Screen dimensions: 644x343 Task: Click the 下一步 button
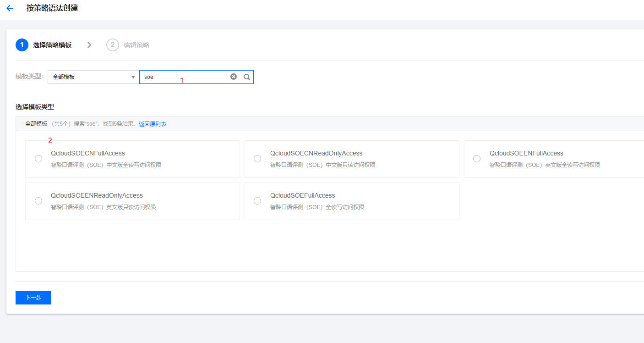pos(33,298)
